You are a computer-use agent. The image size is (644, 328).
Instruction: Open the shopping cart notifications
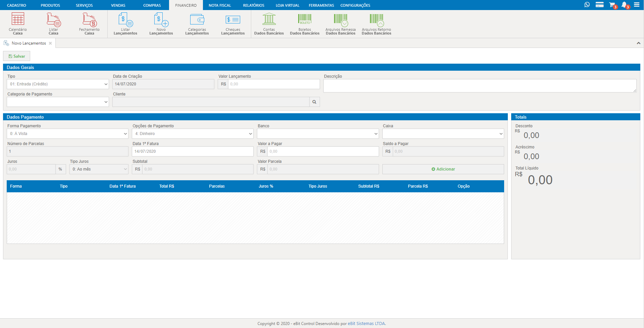click(612, 5)
